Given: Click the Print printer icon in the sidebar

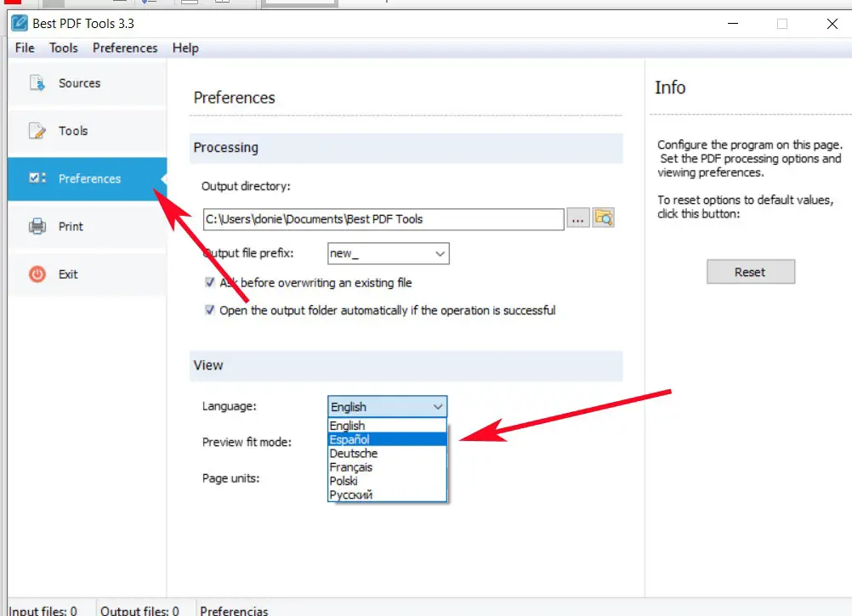Looking at the screenshot, I should [x=37, y=226].
